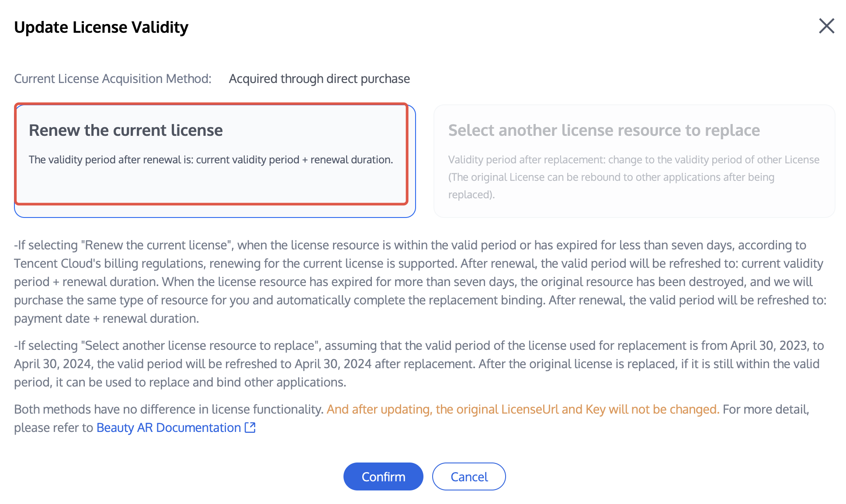Click the For more detail text
This screenshot has width=846, height=504.
766,409
